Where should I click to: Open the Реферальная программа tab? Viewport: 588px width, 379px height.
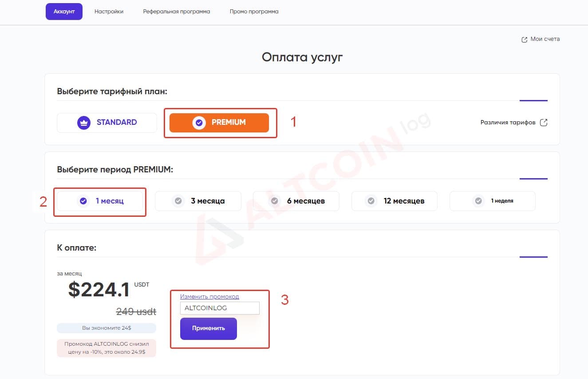(x=177, y=12)
